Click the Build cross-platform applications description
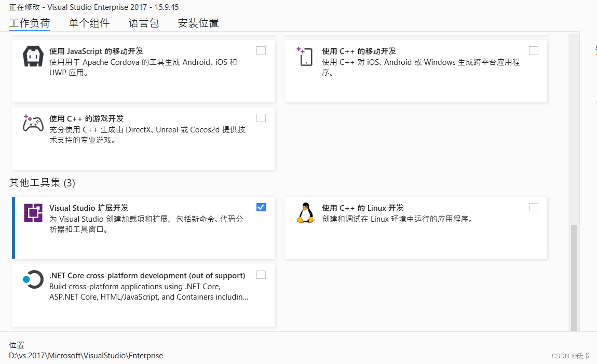 149,292
